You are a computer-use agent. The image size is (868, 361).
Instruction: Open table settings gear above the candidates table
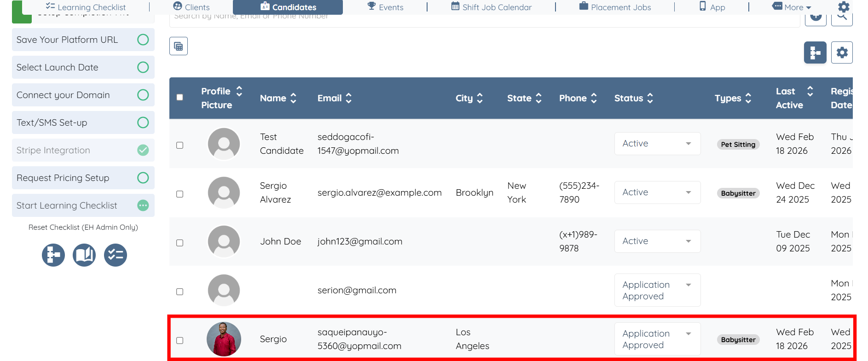click(842, 52)
